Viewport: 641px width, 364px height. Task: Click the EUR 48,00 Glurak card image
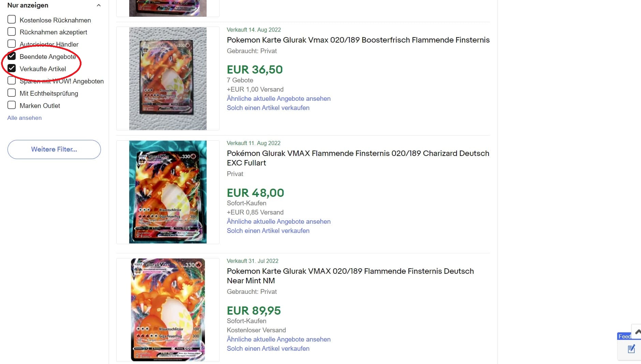pos(168,192)
